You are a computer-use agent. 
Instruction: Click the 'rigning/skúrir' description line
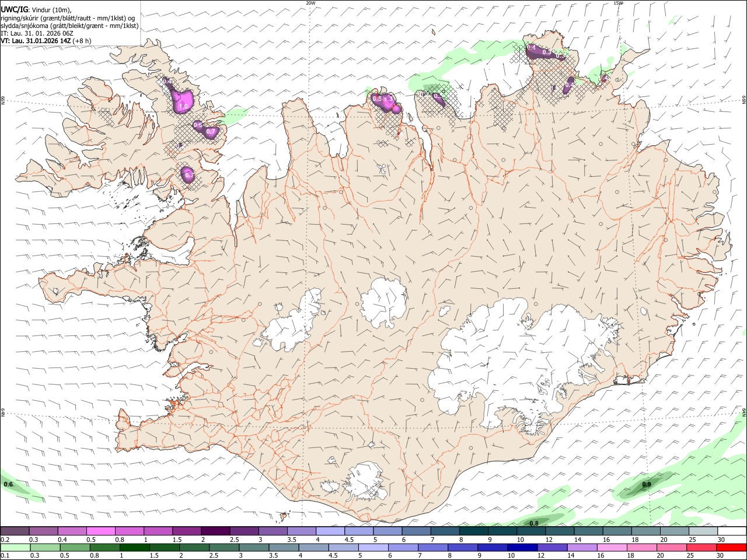coord(68,18)
